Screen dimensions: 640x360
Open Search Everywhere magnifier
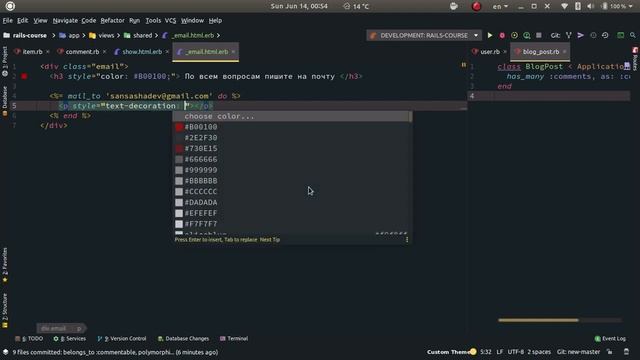click(633, 36)
